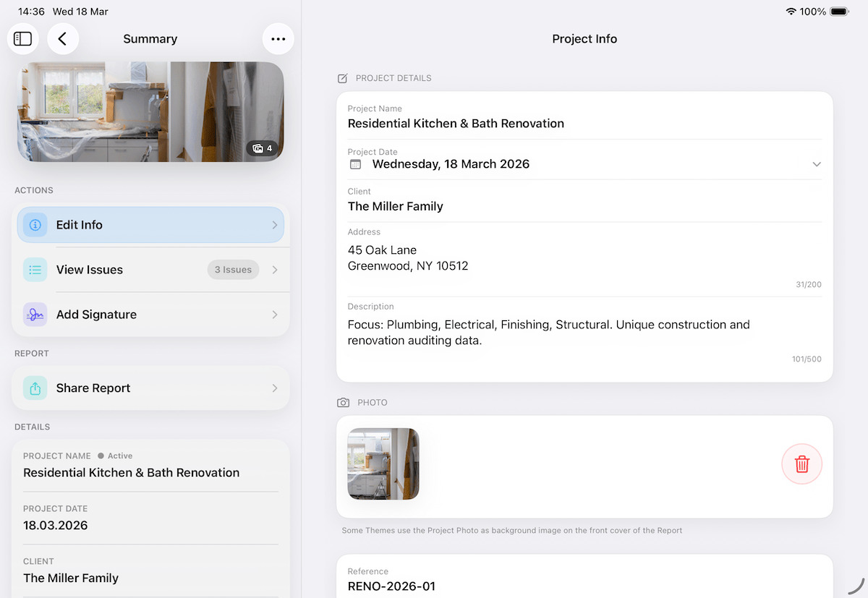Click the Share Report upload icon
The image size is (868, 598).
35,388
